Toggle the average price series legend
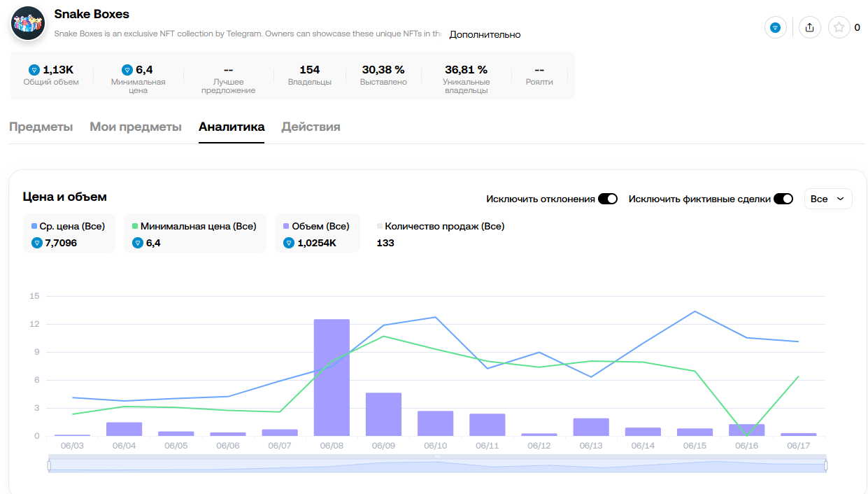 click(69, 226)
